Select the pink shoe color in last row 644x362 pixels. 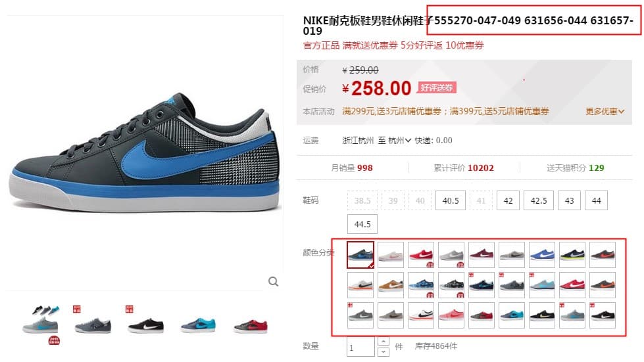451,315
